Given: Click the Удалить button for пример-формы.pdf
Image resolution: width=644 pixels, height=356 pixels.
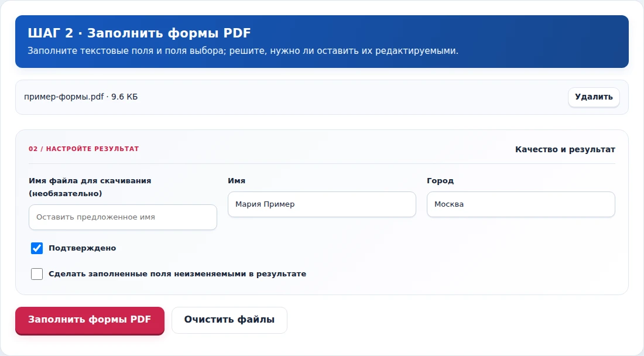Looking at the screenshot, I should tap(594, 97).
